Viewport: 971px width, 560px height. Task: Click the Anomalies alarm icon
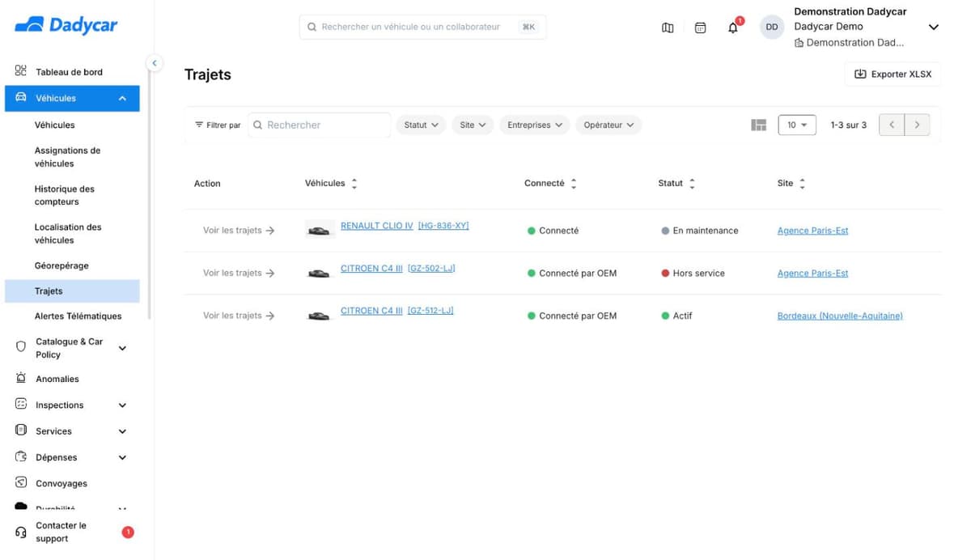(21, 378)
